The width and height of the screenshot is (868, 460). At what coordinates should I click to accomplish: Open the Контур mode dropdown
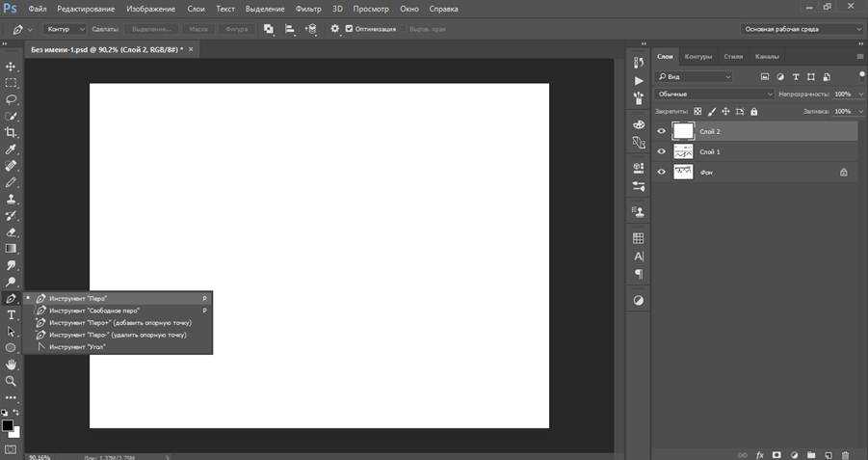tap(66, 29)
